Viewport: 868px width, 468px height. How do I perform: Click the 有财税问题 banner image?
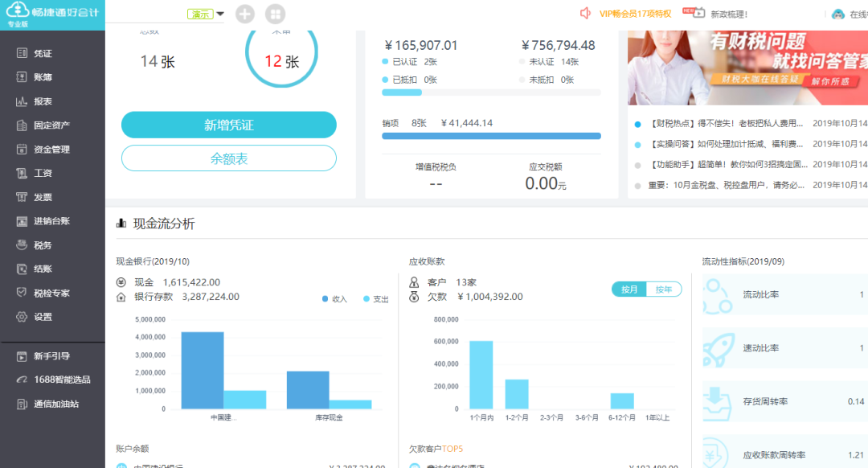(x=747, y=68)
